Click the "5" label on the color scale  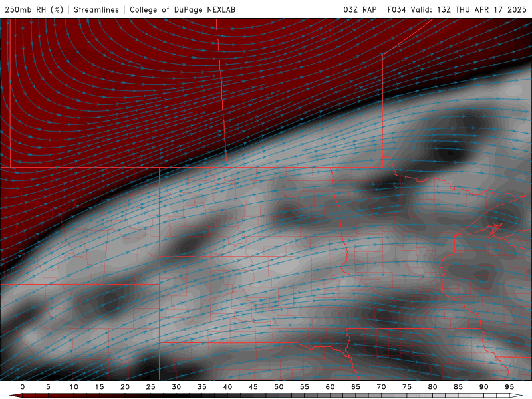(48, 387)
